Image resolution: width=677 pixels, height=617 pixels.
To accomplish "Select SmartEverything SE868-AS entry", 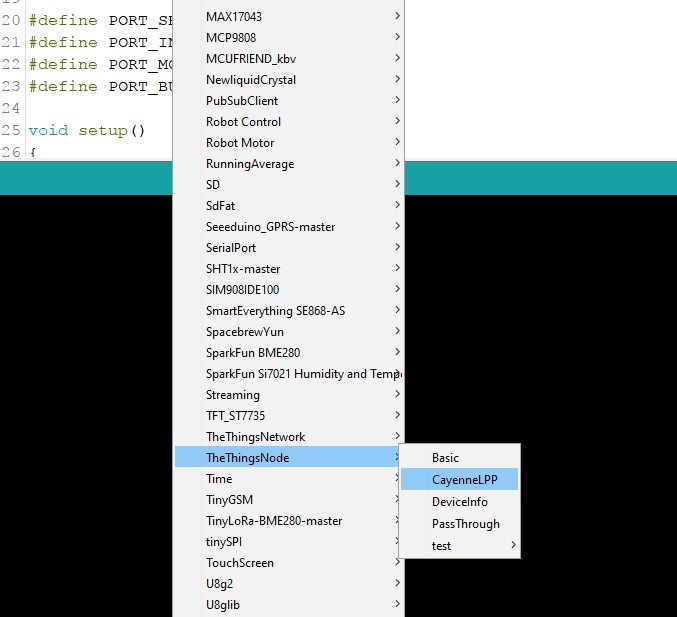I will coord(288,310).
